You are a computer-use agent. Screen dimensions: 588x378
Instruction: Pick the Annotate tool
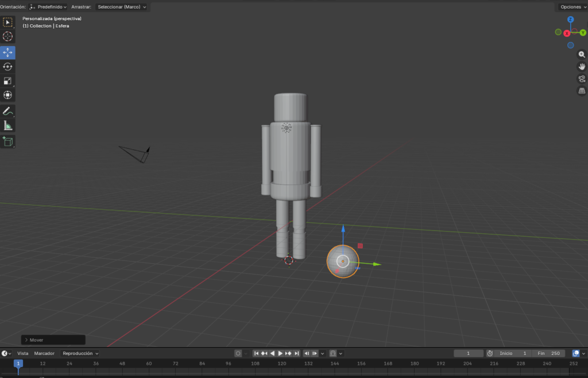click(7, 111)
